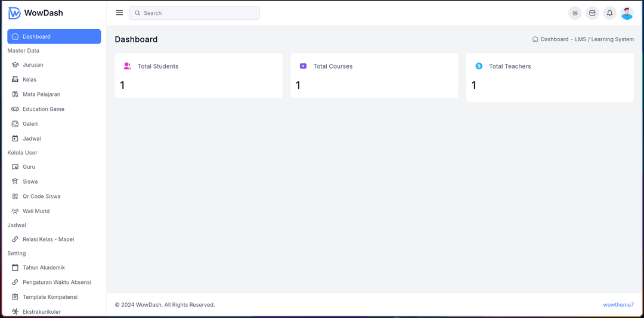Click the Dashboard smiley icon in sidebar
Image resolution: width=644 pixels, height=318 pixels.
[15, 36]
